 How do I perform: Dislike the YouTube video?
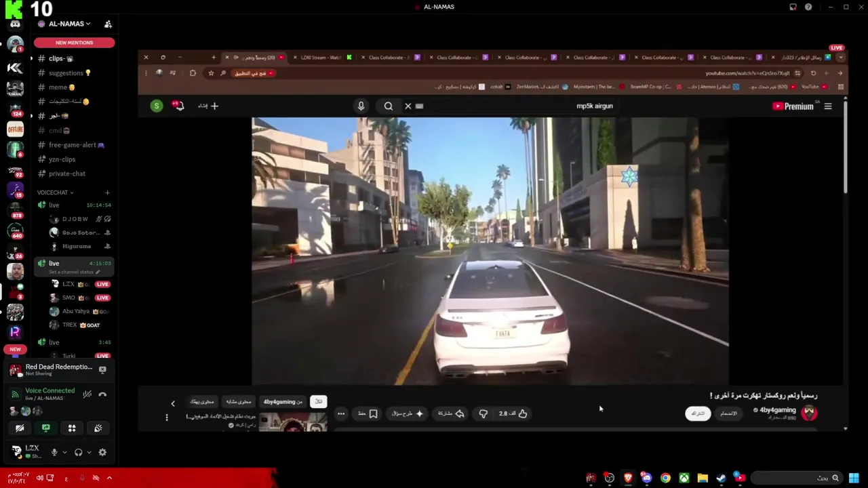(483, 413)
